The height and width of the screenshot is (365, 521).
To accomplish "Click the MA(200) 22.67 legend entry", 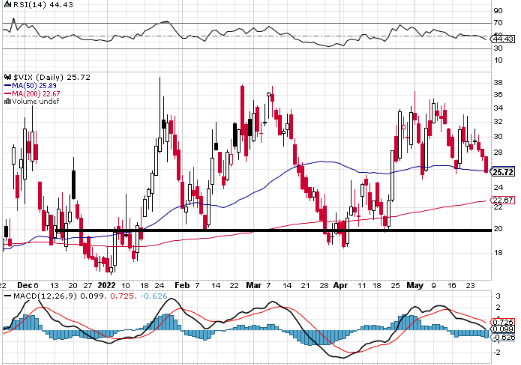I will point(32,94).
